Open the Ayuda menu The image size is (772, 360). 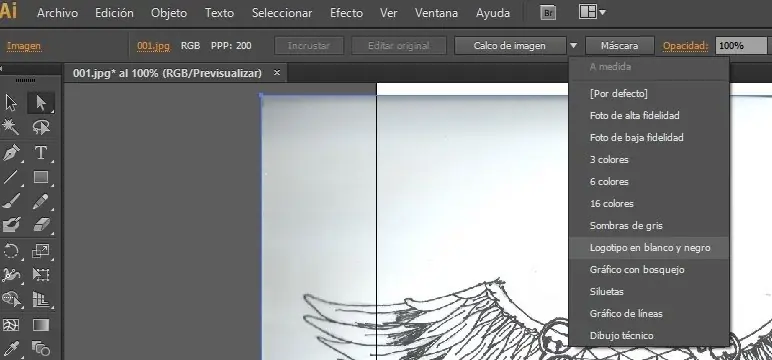[x=493, y=13]
